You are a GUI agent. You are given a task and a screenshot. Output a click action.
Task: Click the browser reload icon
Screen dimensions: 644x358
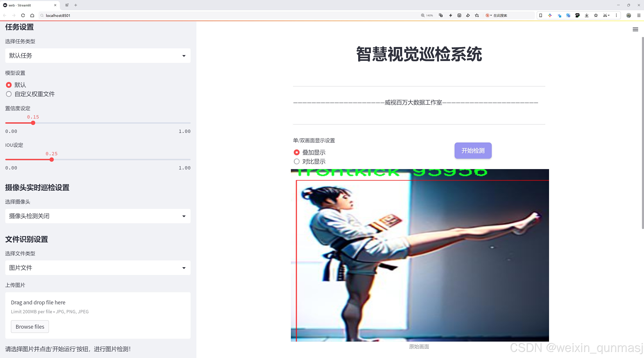pyautogui.click(x=23, y=16)
